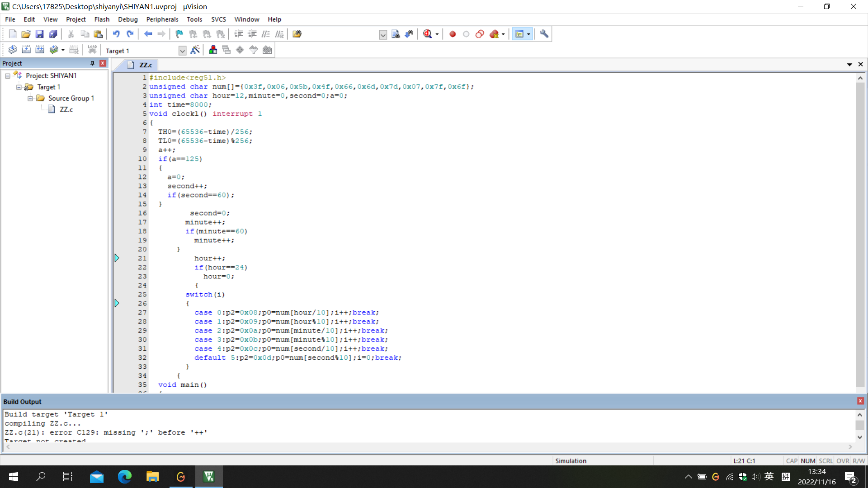Open Microsoft Edge from the taskbar
The image size is (868, 488).
(x=124, y=477)
